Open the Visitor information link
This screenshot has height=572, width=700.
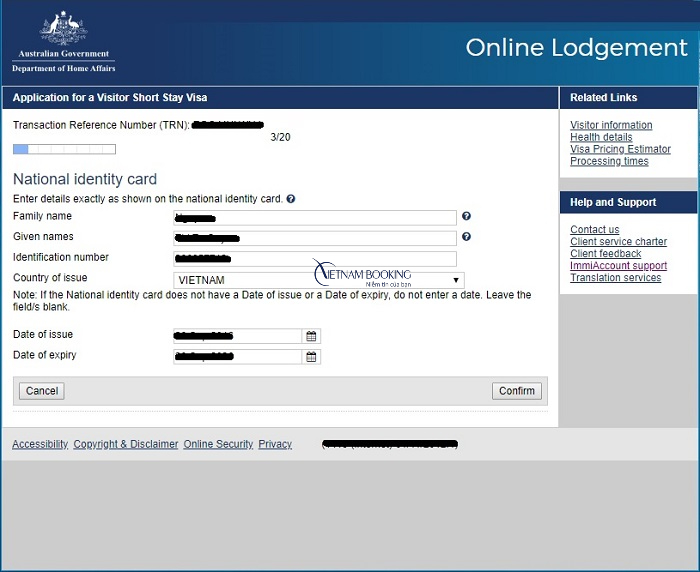pos(610,126)
